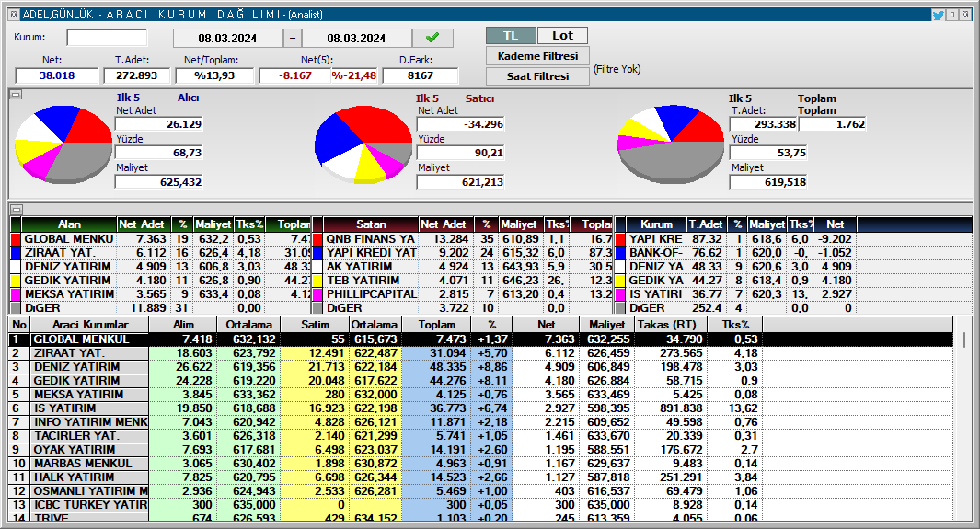Select the ICBC TURKEY YATIR row
Viewport: 980px width, 529px height.
[x=480, y=505]
